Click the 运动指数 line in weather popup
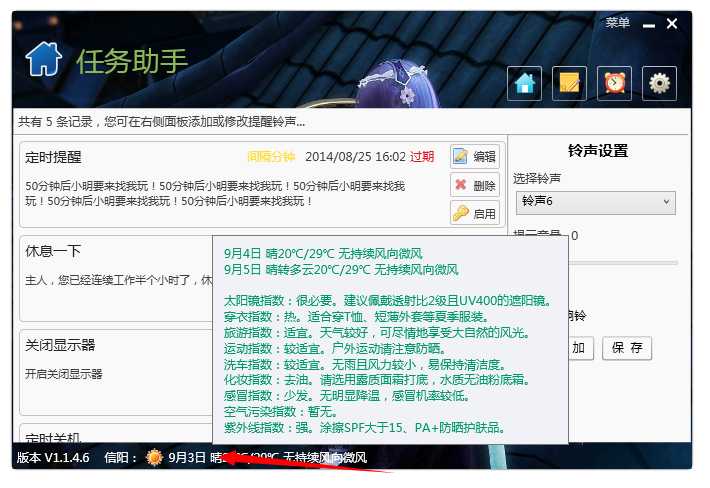The image size is (710, 488). point(336,349)
